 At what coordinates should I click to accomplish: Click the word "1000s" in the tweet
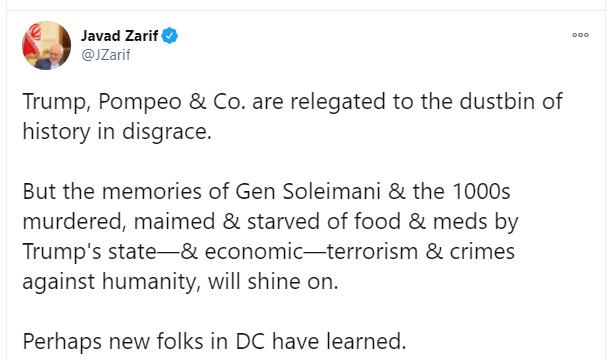482,191
